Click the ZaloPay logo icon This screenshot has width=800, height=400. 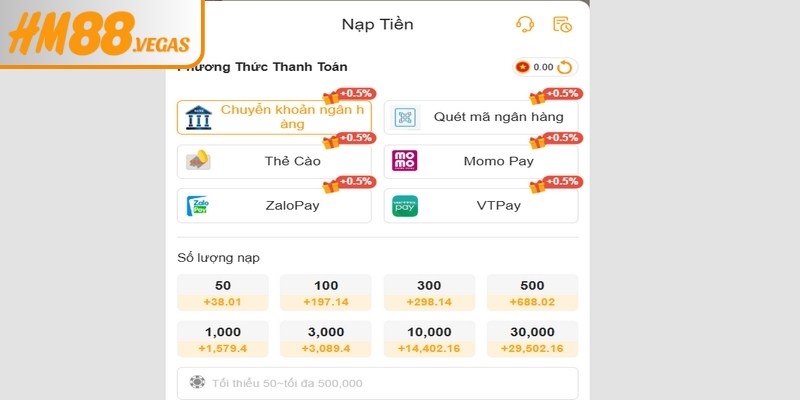198,206
